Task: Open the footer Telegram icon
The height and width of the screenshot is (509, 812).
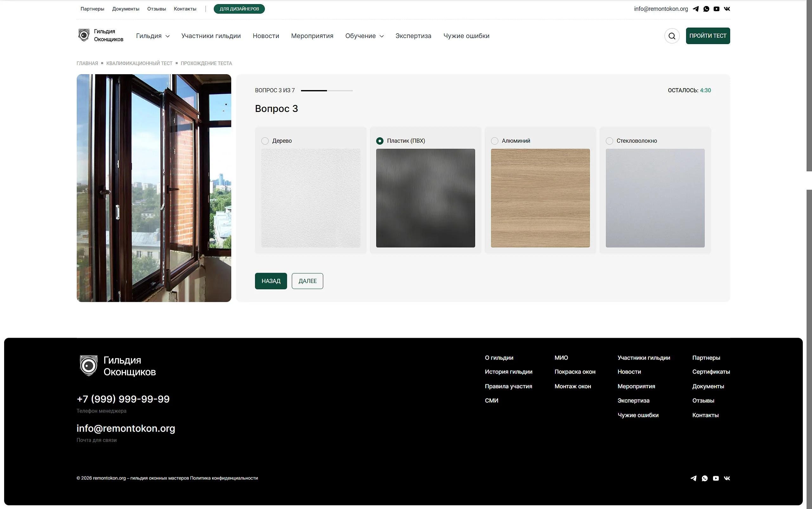Action: point(693,478)
